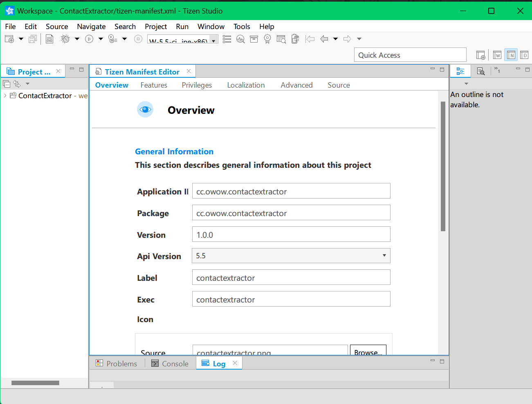The width and height of the screenshot is (532, 404).
Task: Open the Project menu
Action: 156,27
